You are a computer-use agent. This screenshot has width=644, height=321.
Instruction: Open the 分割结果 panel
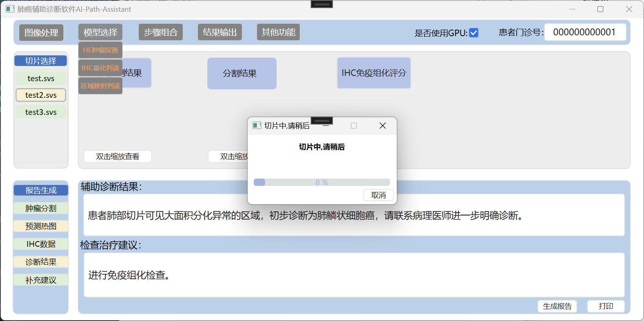[242, 73]
